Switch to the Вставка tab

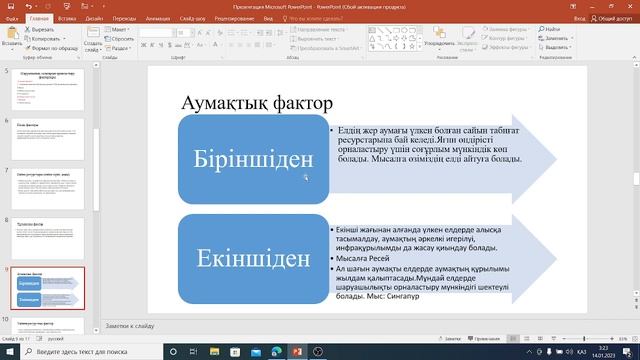coord(67,18)
